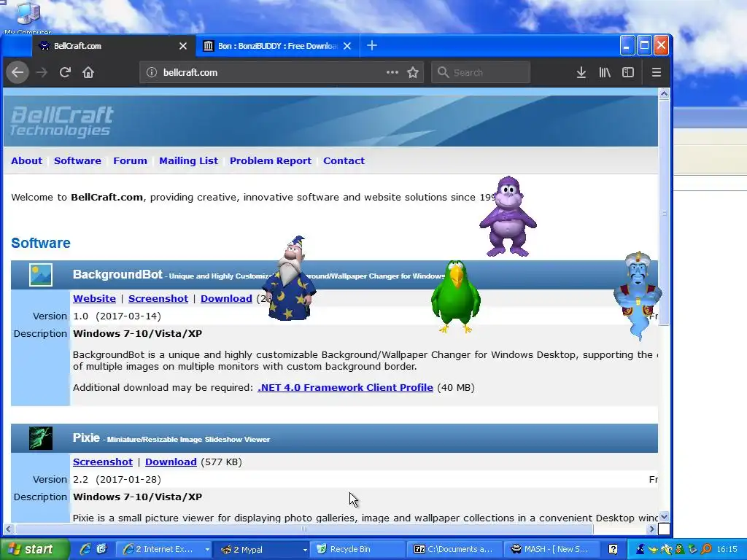
Task: Click the browser forward arrow
Action: (x=42, y=72)
